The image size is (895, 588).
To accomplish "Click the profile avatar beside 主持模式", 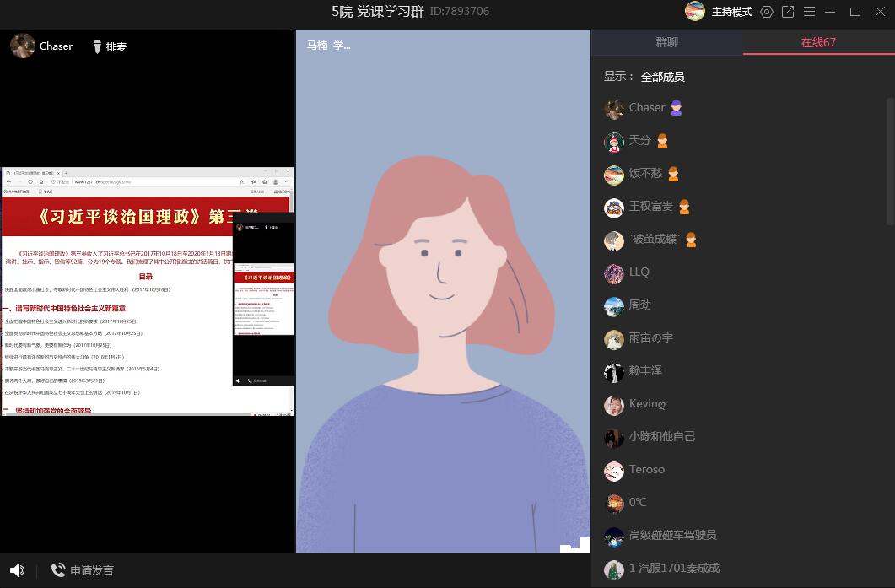I will [694, 12].
